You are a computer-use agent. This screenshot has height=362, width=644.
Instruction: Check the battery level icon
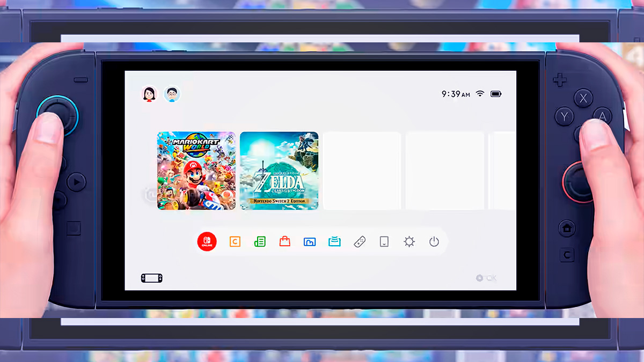496,94
